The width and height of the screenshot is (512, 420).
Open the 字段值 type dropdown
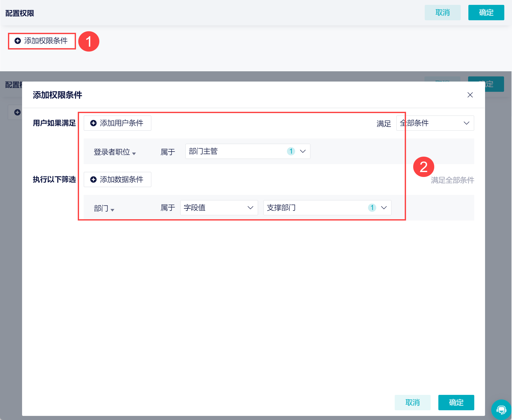click(219, 208)
